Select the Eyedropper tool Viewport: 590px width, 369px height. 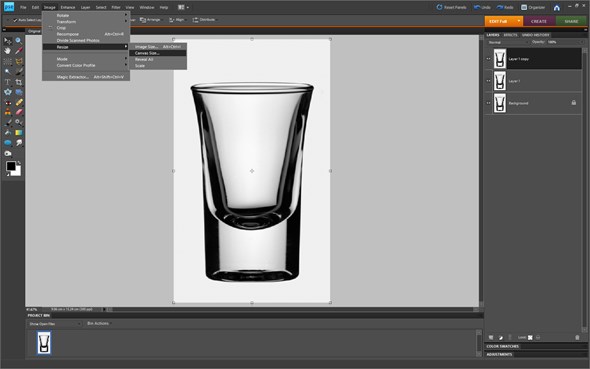tap(18, 51)
